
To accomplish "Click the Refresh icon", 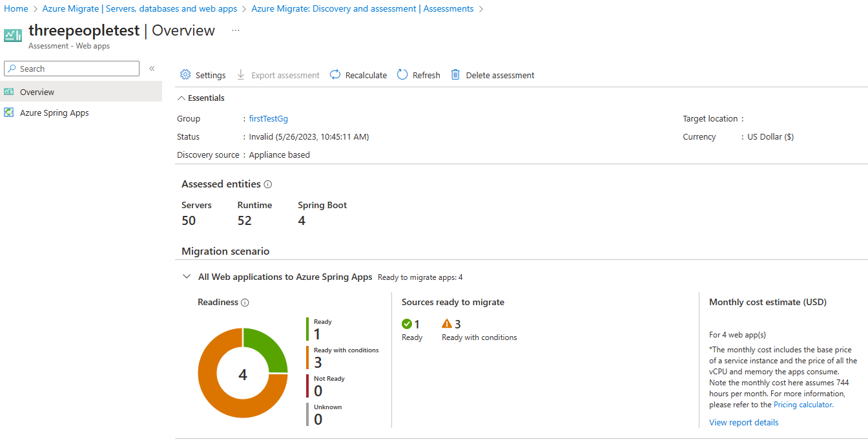I will click(402, 75).
